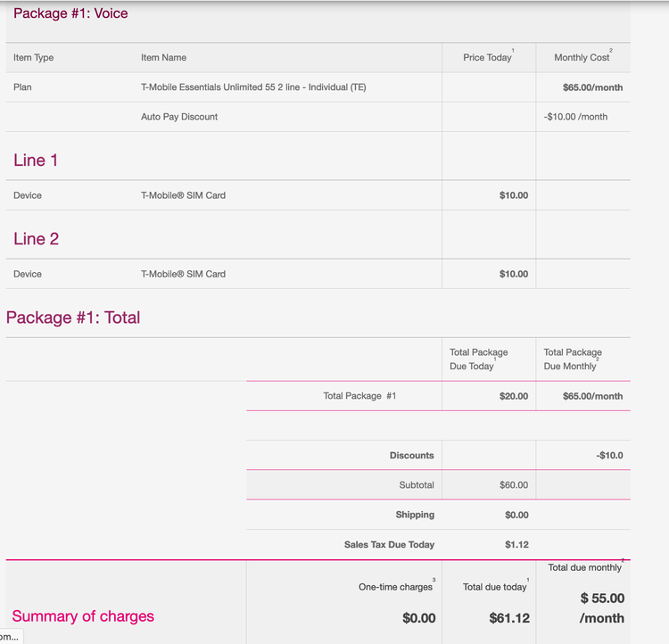
Task: Click the $0.00 one-time charges amount
Action: pyautogui.click(x=419, y=618)
